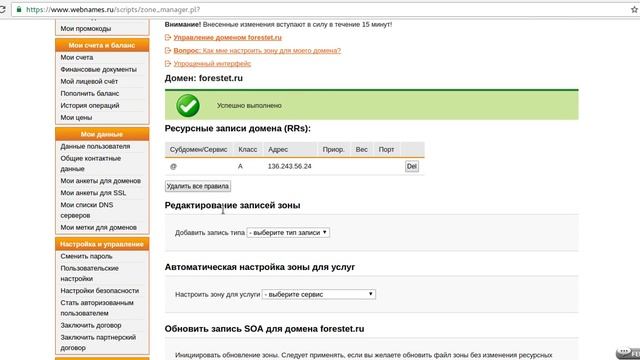This screenshot has width=640, height=360.
Task: Click the Настройка и управление header
Action: tap(102, 244)
